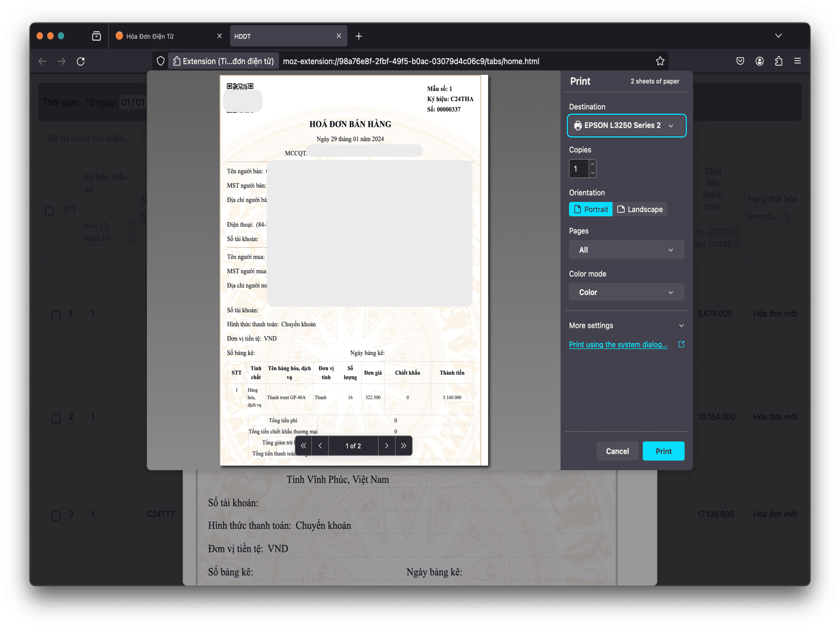The image size is (840, 630).
Task: Open the list all tabs chevron
Action: click(x=778, y=36)
